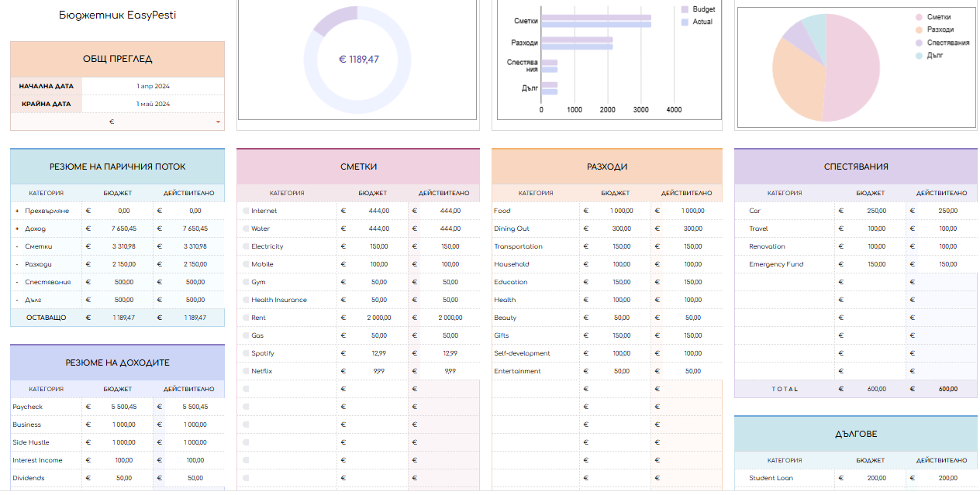Open the currency dropdown arrow
The image size is (980, 495).
[x=218, y=122]
